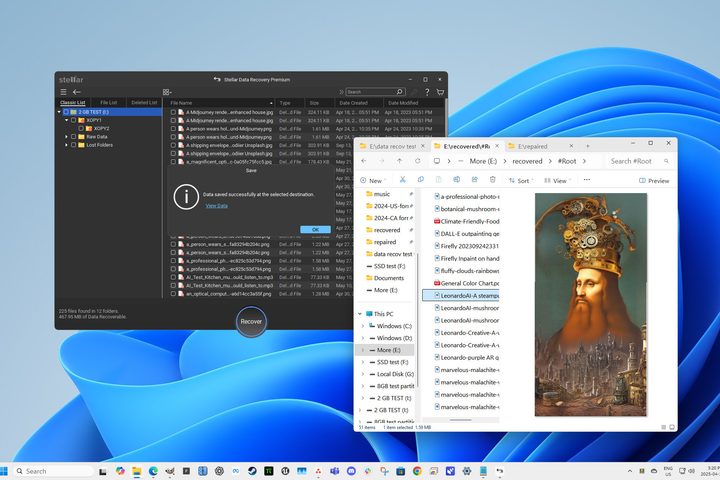This screenshot has height=480, width=720.
Task: Open Steam from the taskbar
Action: pos(252,471)
